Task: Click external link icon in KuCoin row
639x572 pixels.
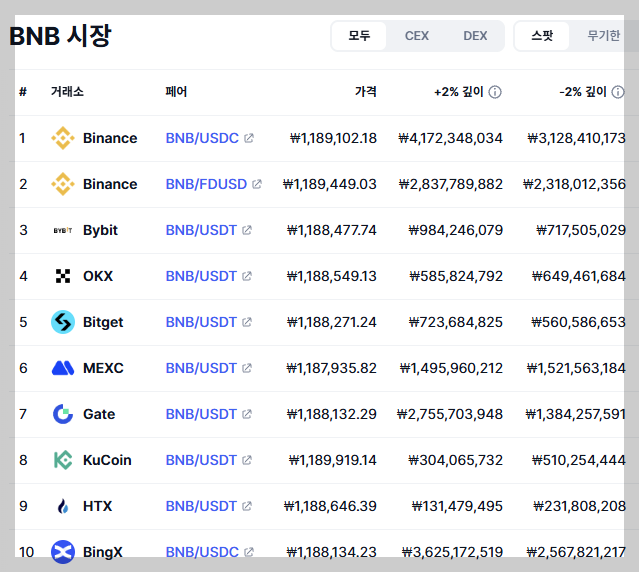Action: pos(247,460)
